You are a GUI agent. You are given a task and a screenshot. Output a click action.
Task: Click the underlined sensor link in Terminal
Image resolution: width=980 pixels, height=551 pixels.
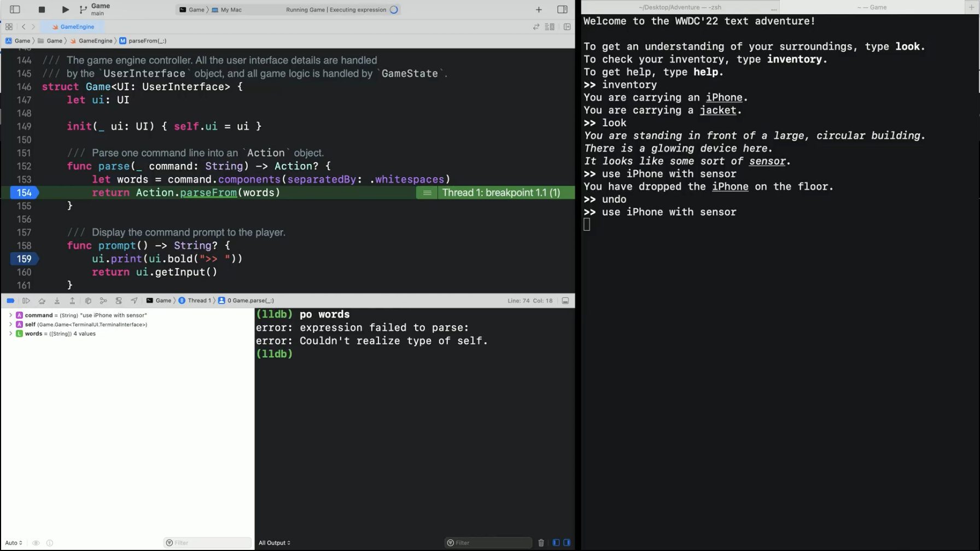767,161
